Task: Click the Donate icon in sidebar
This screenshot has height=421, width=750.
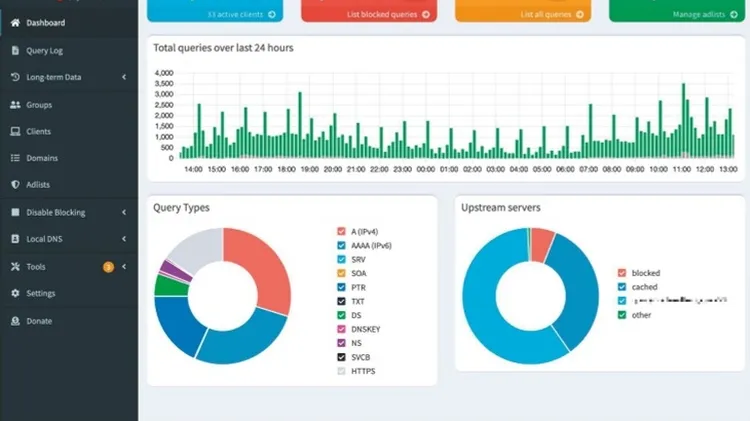Action: pos(15,321)
